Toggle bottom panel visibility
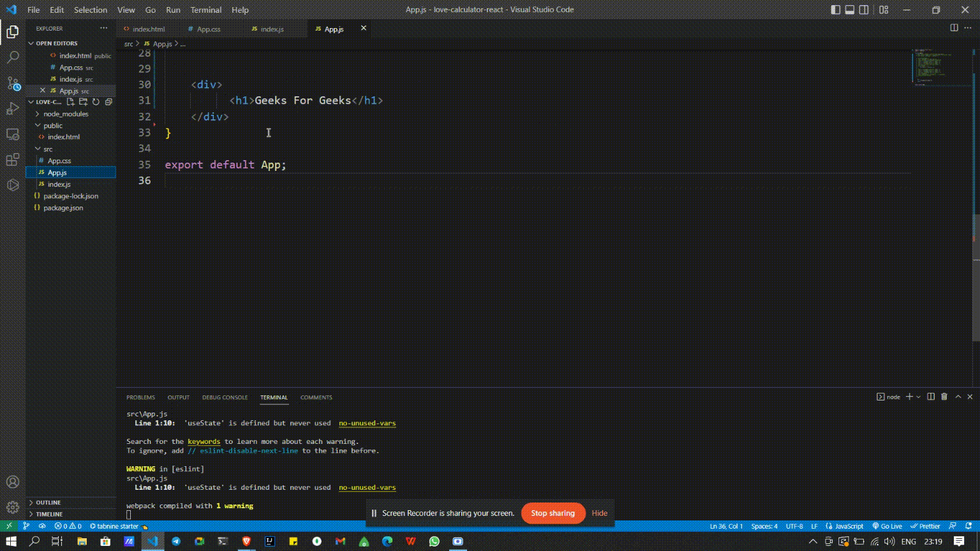 click(850, 10)
